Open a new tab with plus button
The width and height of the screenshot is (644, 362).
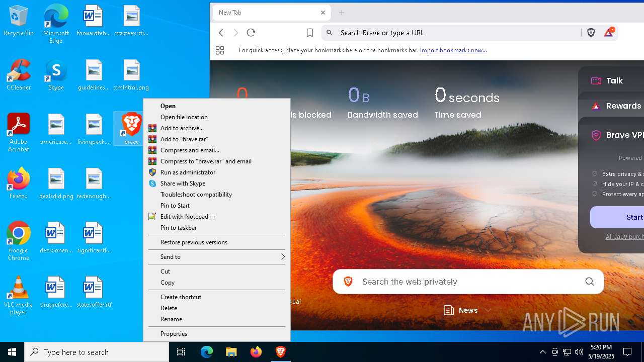coord(342,13)
